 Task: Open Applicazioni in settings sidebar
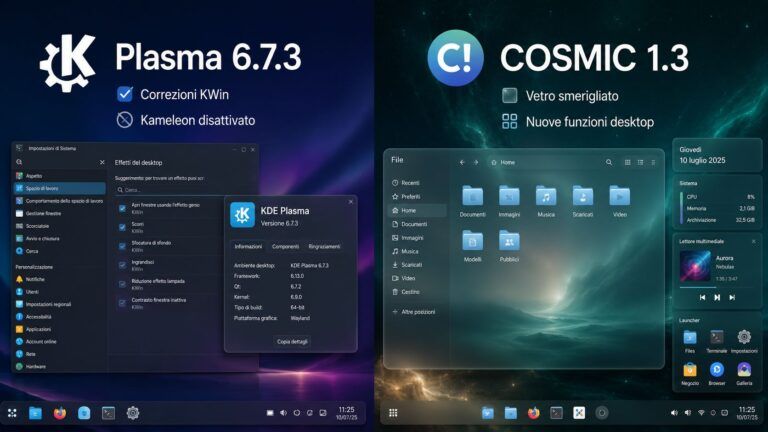tap(59, 329)
